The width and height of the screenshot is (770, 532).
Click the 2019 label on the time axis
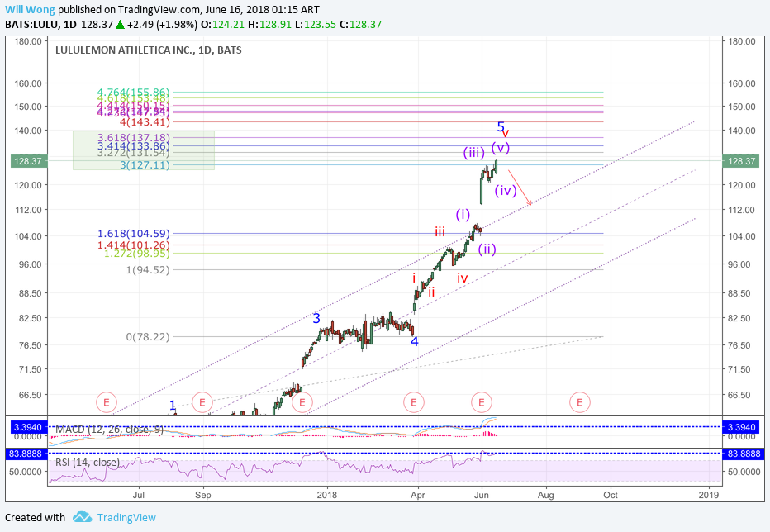(709, 495)
